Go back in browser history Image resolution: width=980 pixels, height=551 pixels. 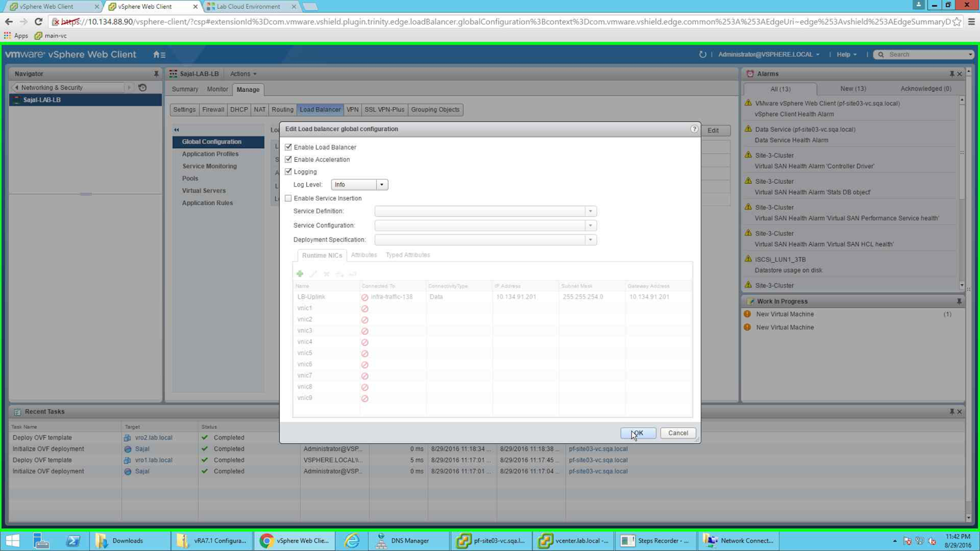point(9,21)
